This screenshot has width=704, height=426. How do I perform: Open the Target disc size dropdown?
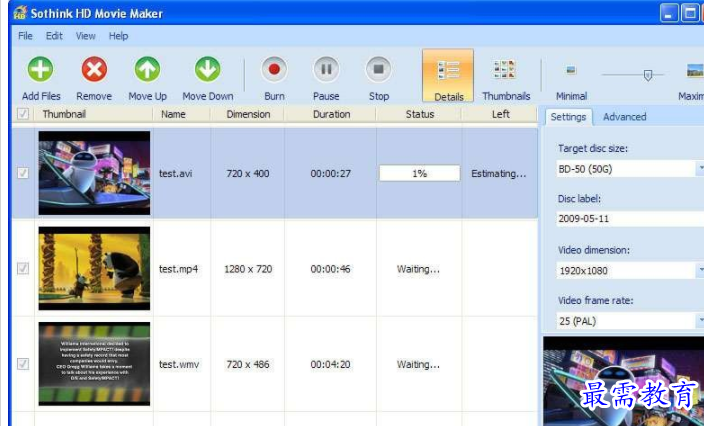tap(698, 169)
